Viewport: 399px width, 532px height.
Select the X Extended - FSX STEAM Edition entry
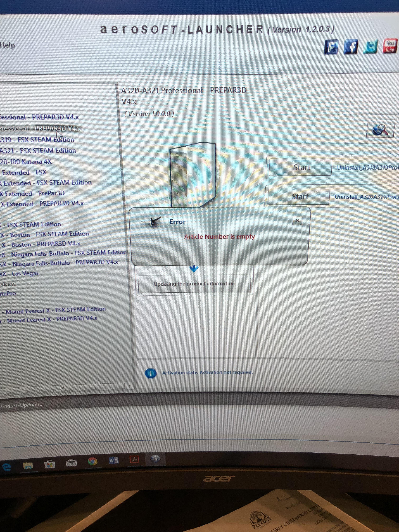coord(46,182)
